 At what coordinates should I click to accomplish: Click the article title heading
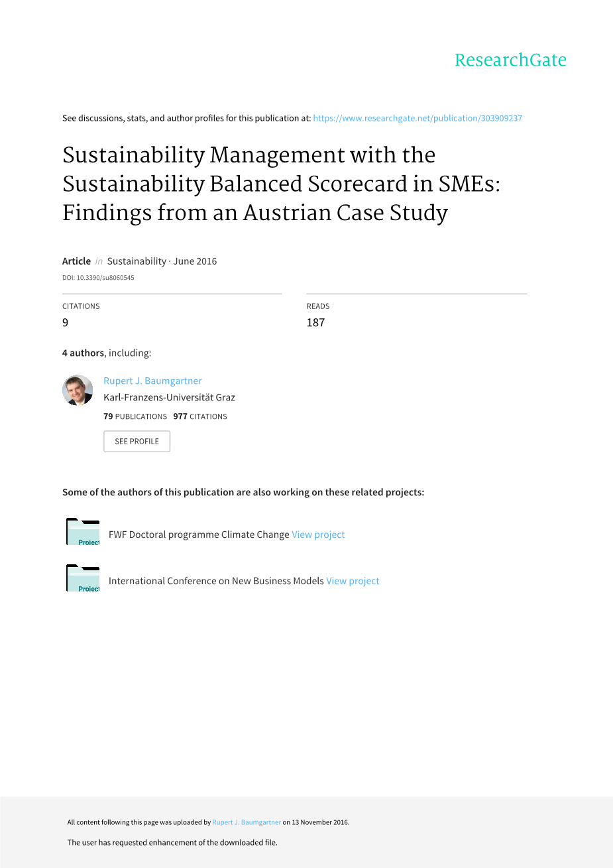pyautogui.click(x=281, y=184)
